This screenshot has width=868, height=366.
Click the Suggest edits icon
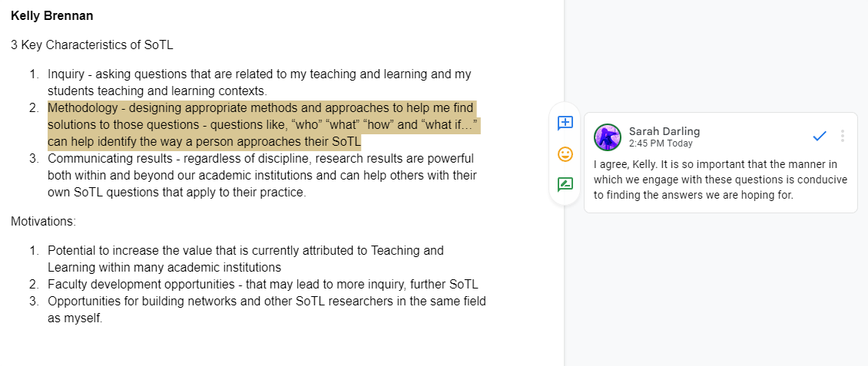pyautogui.click(x=565, y=184)
